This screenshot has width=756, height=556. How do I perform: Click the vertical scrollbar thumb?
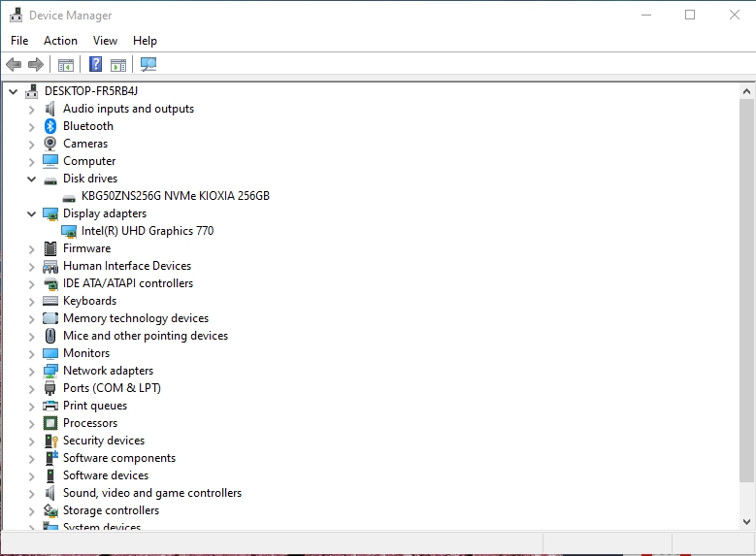747,290
